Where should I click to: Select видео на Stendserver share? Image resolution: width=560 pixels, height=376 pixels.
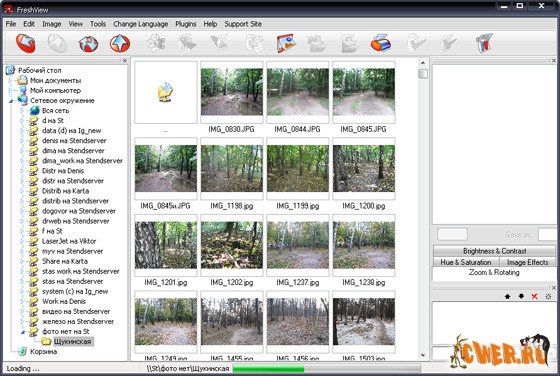click(x=76, y=311)
